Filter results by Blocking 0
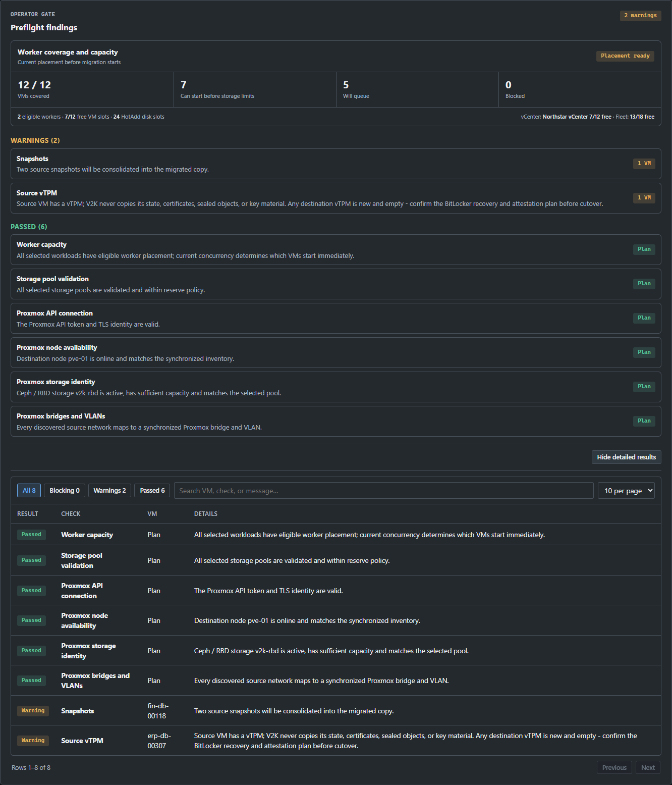The height and width of the screenshot is (785, 672). point(65,490)
